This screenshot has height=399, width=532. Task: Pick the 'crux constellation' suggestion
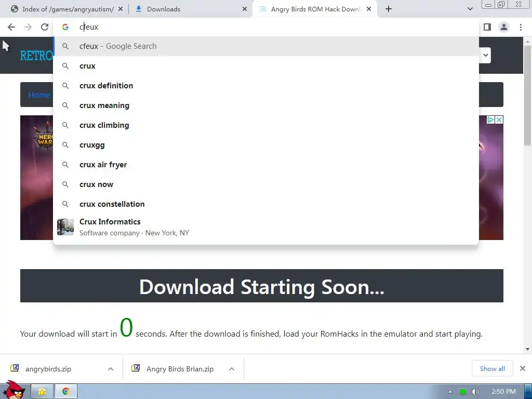point(266,204)
